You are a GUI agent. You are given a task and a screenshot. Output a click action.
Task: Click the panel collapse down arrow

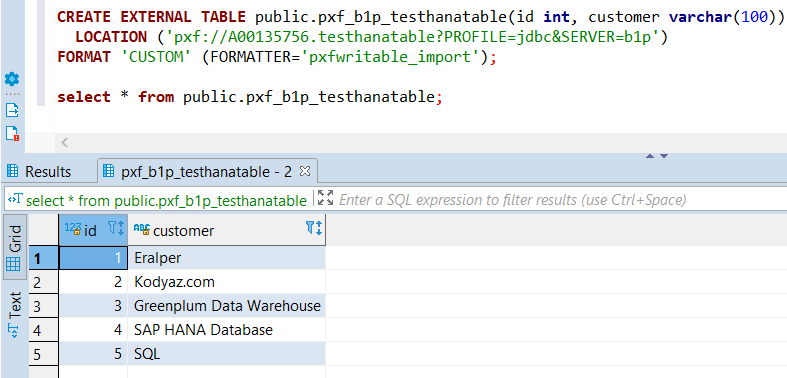(x=664, y=156)
